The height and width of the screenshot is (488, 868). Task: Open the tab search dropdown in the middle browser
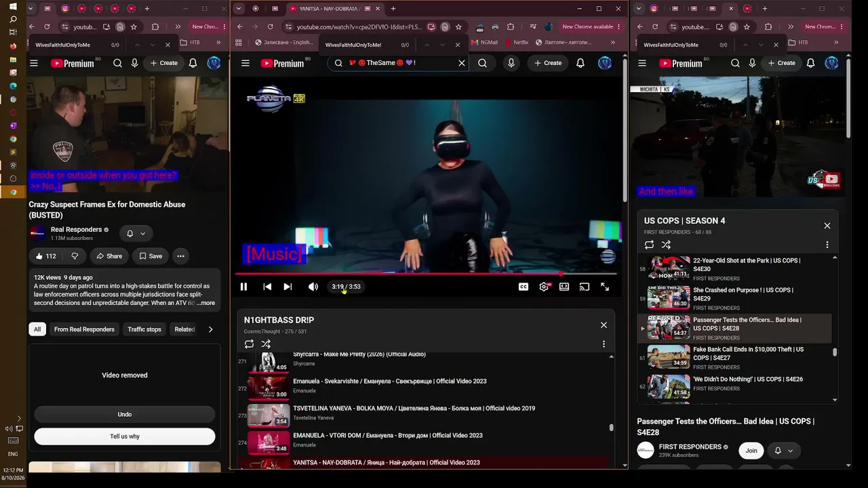click(x=239, y=9)
